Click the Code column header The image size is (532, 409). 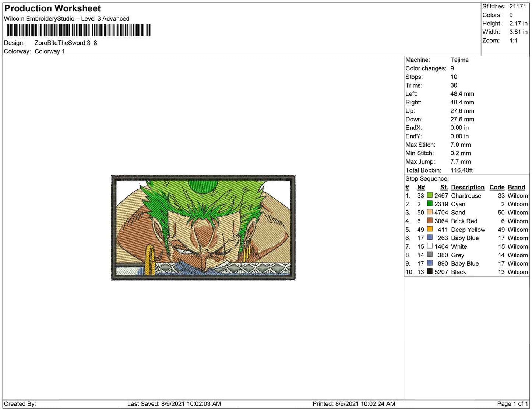click(497, 187)
